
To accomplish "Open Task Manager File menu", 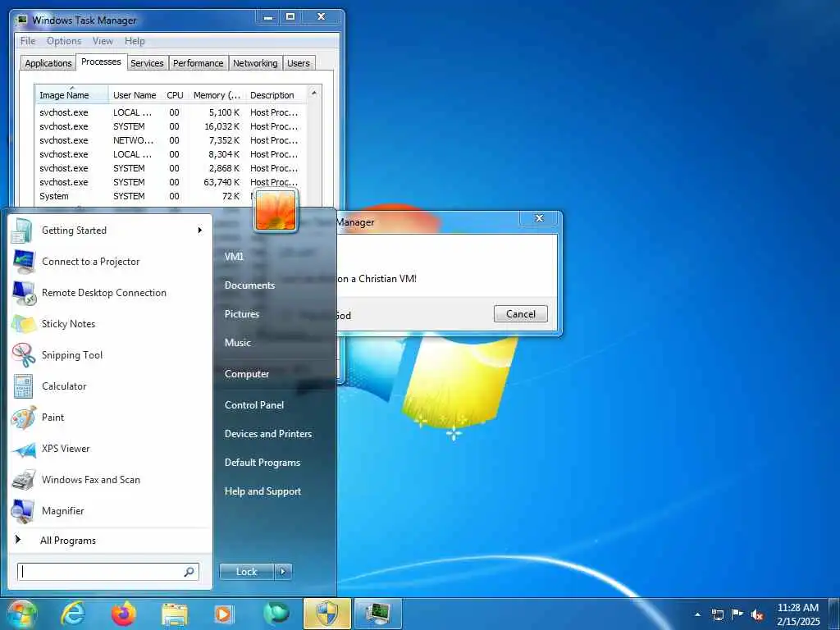I will pyautogui.click(x=27, y=41).
